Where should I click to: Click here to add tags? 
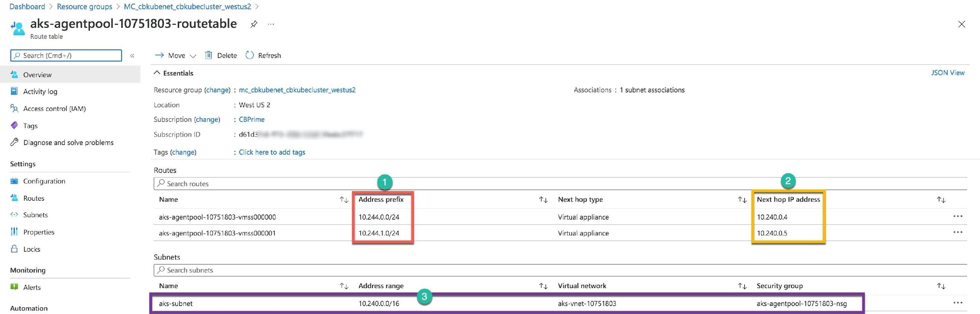coord(272,152)
